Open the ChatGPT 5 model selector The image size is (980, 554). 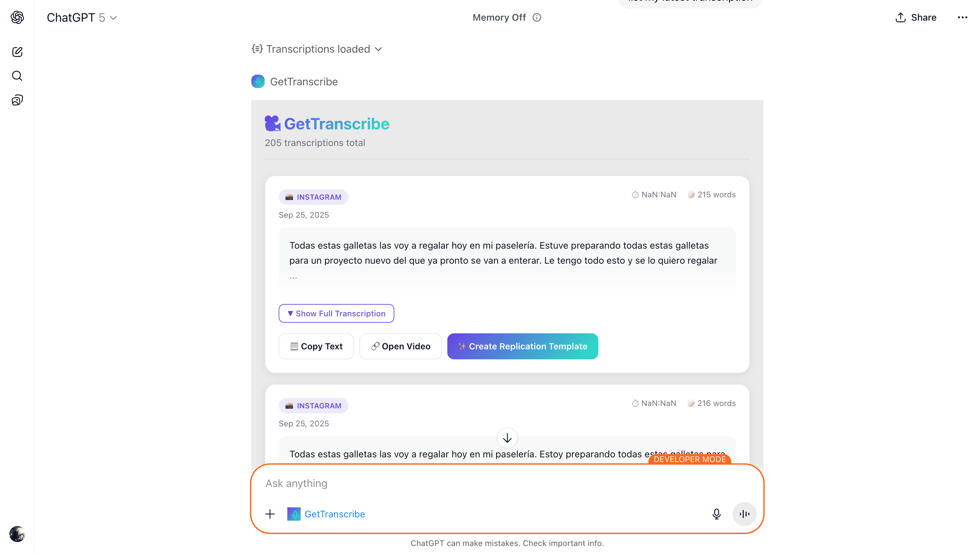click(x=82, y=18)
